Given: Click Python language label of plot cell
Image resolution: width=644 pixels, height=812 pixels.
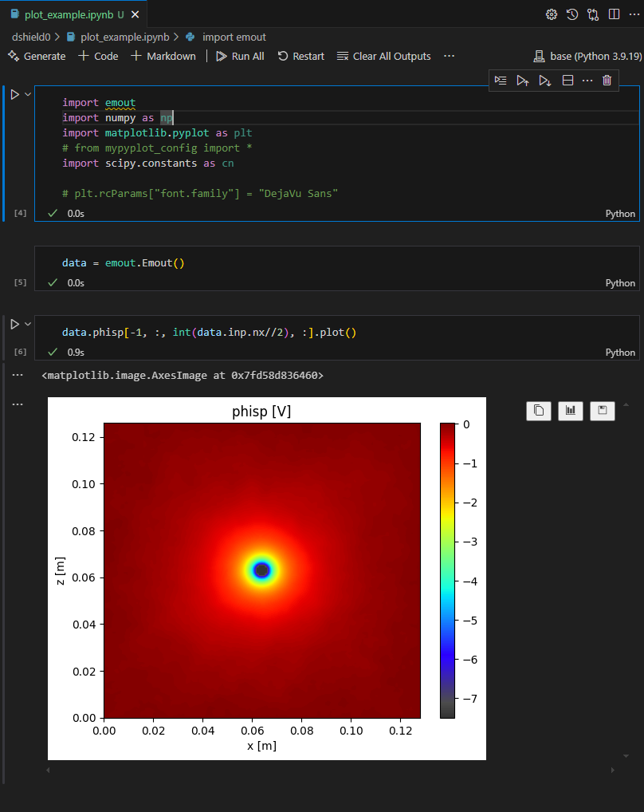Looking at the screenshot, I should pos(619,352).
